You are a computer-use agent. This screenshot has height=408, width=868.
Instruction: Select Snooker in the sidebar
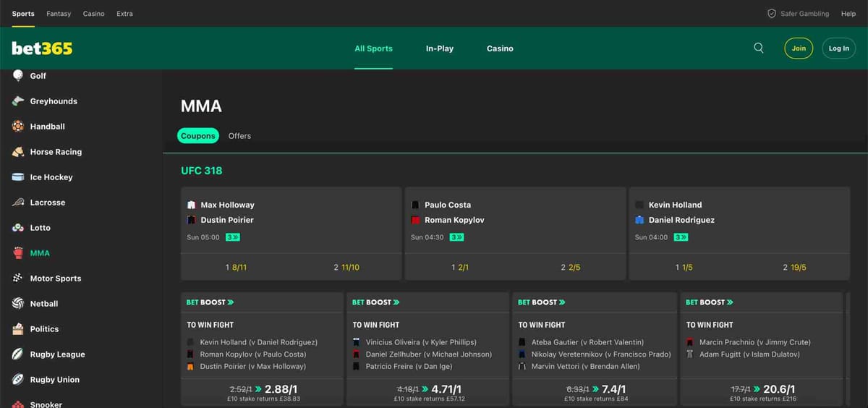(x=46, y=404)
